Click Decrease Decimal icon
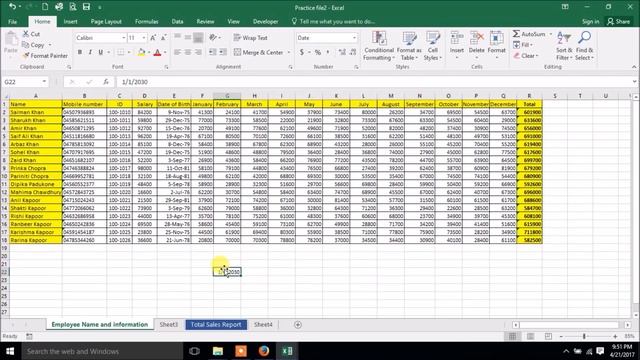 tap(353, 52)
